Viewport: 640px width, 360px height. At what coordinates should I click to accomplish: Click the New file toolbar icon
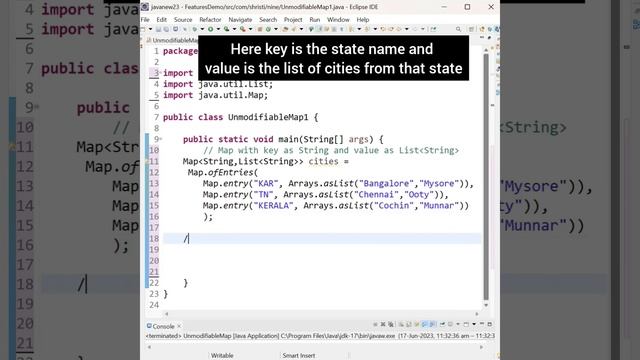[x=143, y=29]
